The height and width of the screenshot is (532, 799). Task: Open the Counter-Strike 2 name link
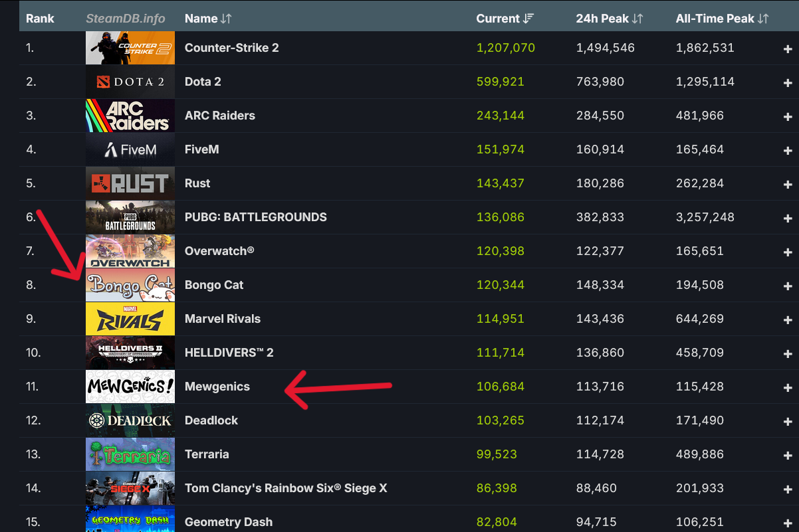coord(231,48)
